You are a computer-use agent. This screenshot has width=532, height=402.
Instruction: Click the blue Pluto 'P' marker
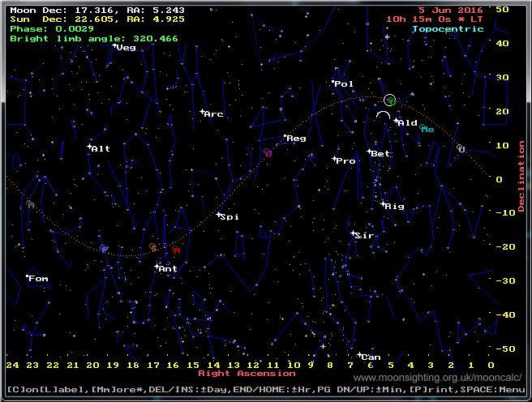pyautogui.click(x=104, y=249)
